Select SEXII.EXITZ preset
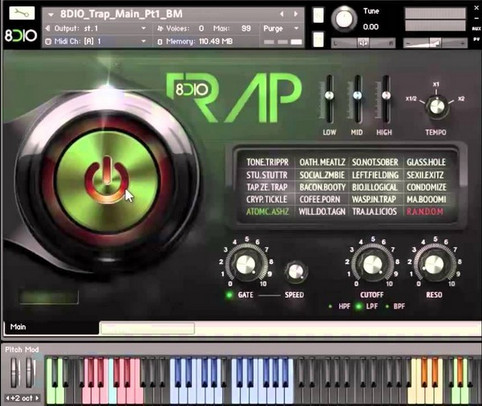Image resolution: width=482 pixels, height=406 pixels. (x=425, y=175)
